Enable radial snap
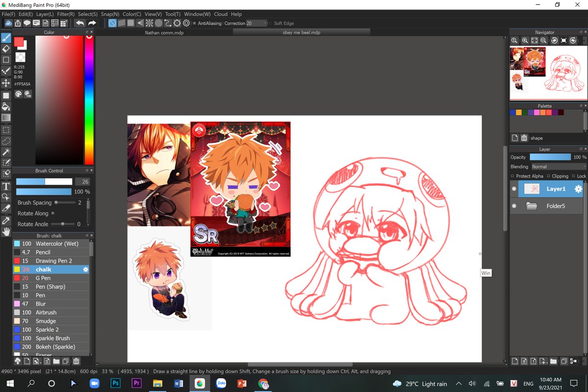The width and height of the screenshot is (588, 392). click(x=149, y=23)
